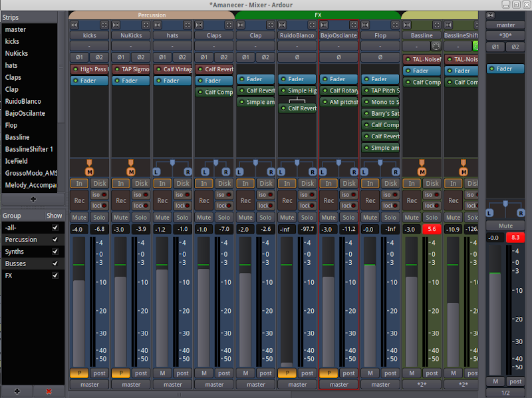Click the width toggle icon on kicks strip
The width and height of the screenshot is (532, 398).
tap(74, 25)
